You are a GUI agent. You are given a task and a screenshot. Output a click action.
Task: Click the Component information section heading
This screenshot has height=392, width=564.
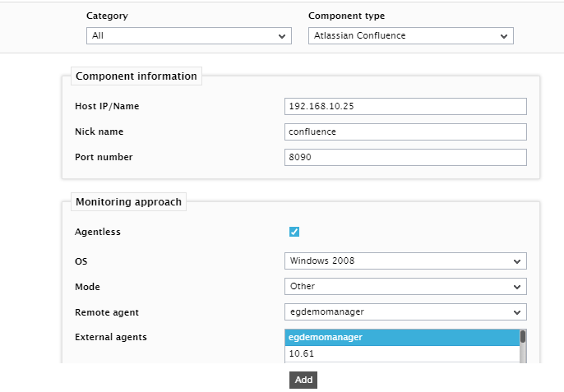coord(136,76)
